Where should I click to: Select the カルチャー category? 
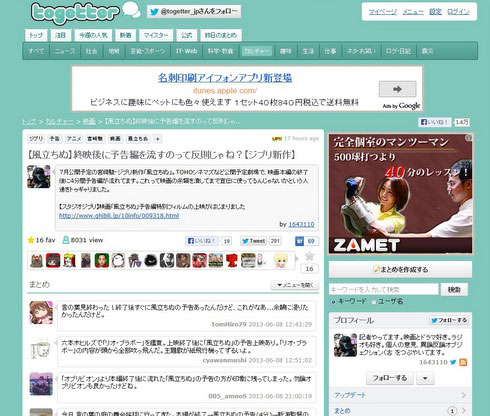256,51
